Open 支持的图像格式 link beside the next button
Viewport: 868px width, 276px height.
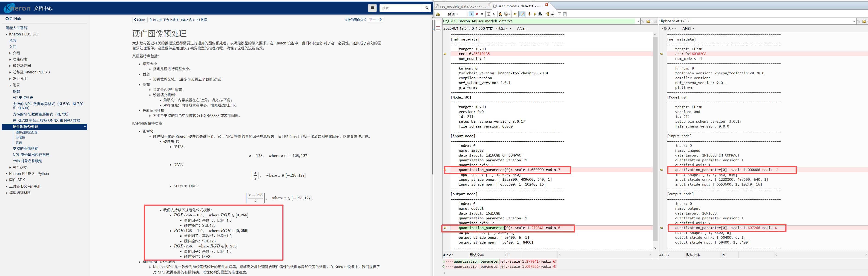coord(355,20)
